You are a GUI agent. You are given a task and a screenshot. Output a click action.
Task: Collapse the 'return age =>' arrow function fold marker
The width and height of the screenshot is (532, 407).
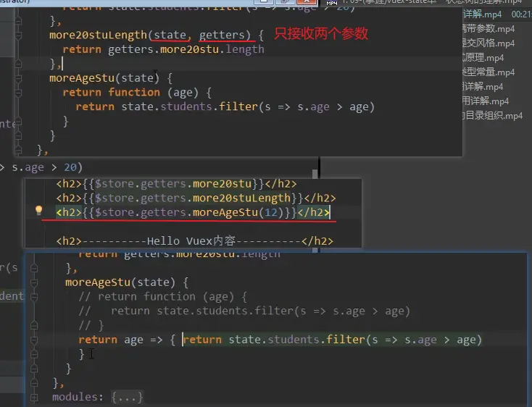(34, 340)
